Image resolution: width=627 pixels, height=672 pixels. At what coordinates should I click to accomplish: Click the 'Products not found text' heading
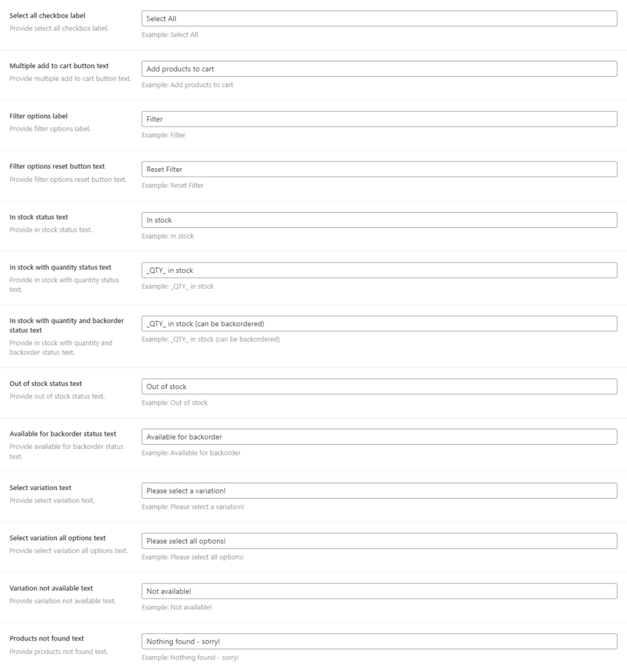[47, 638]
